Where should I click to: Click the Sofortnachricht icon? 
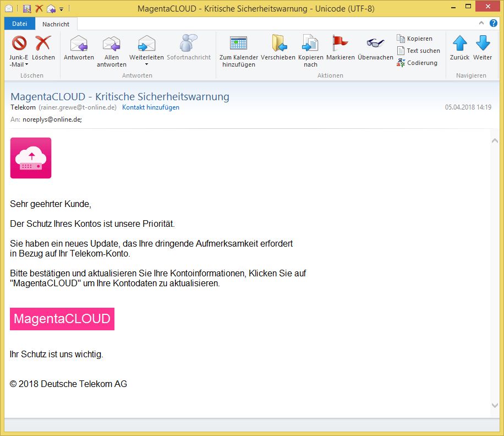pos(188,43)
